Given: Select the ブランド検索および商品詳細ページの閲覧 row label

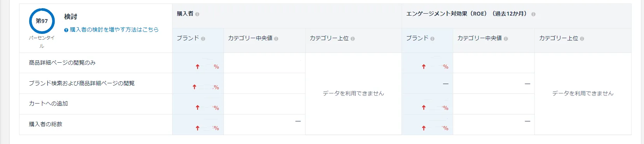Looking at the screenshot, I should coord(82,83).
